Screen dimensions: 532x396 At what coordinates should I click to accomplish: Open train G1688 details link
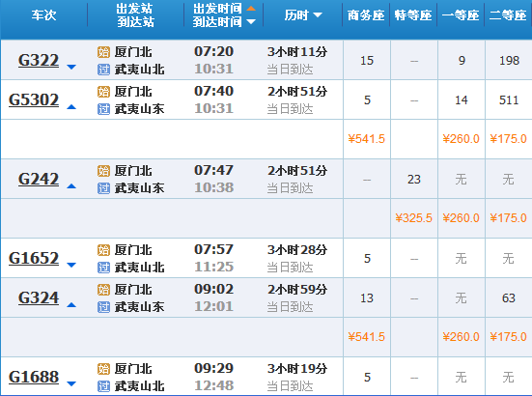(x=34, y=377)
